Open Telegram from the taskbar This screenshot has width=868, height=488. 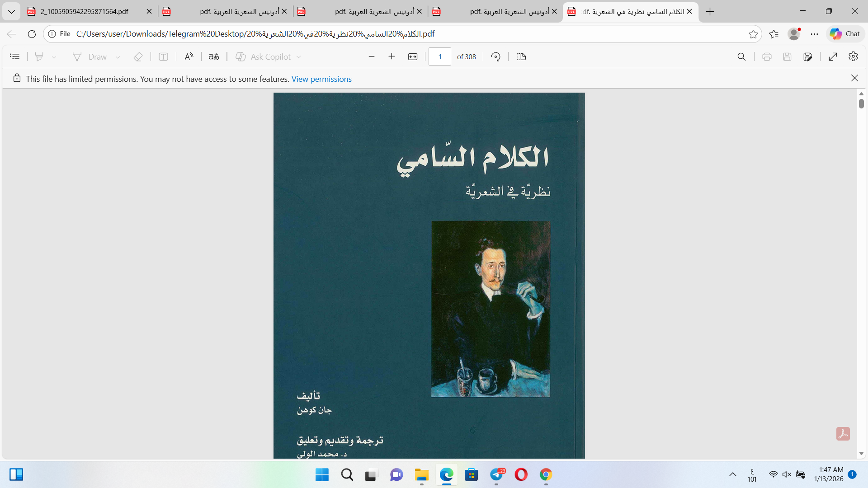click(x=496, y=474)
